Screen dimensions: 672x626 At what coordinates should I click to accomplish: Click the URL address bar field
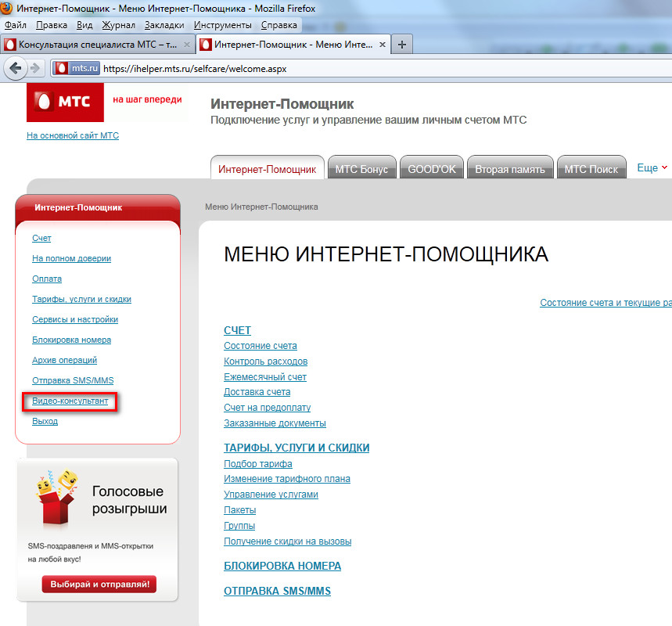coord(383,68)
